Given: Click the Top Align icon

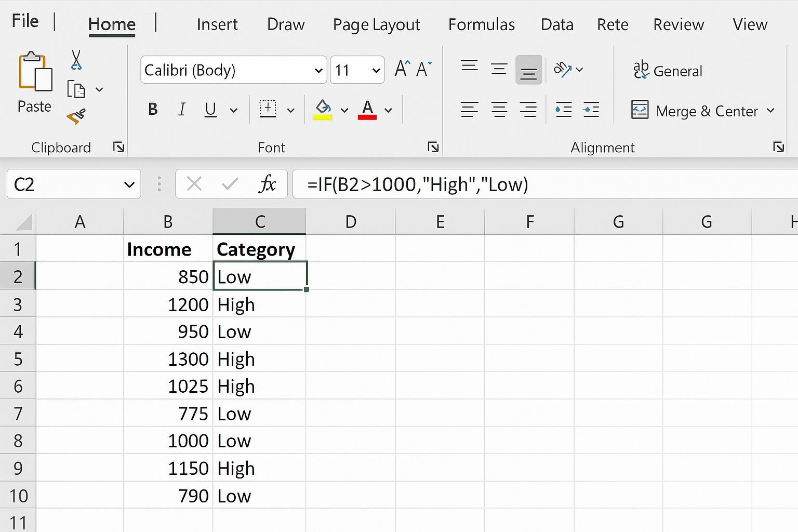Looking at the screenshot, I should [470, 66].
